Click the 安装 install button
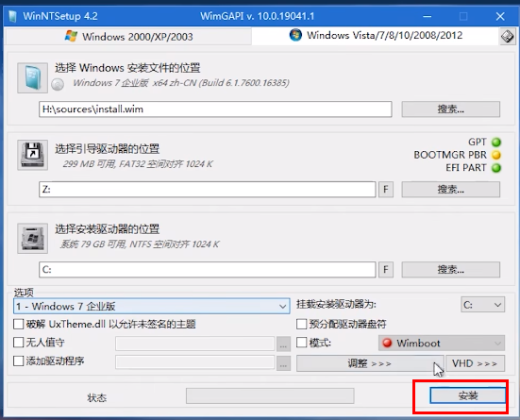This screenshot has width=520, height=420. pyautogui.click(x=467, y=395)
